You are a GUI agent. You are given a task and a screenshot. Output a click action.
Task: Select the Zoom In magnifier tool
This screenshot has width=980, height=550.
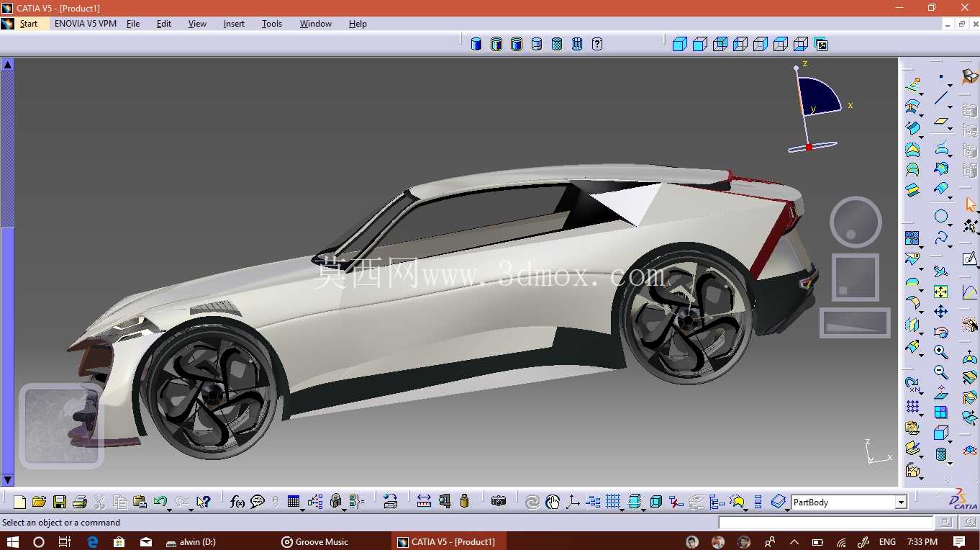point(940,351)
